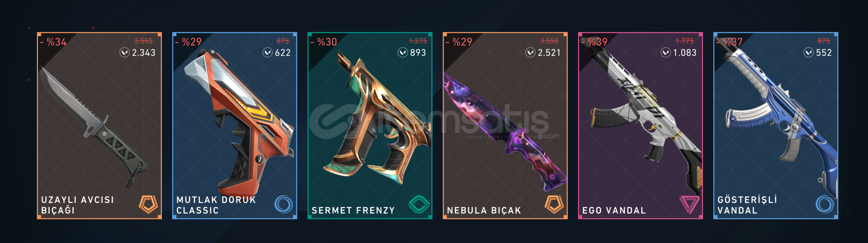This screenshot has height=243, width=868.
Task: Click the -%34 discount badge
Action: point(53,42)
